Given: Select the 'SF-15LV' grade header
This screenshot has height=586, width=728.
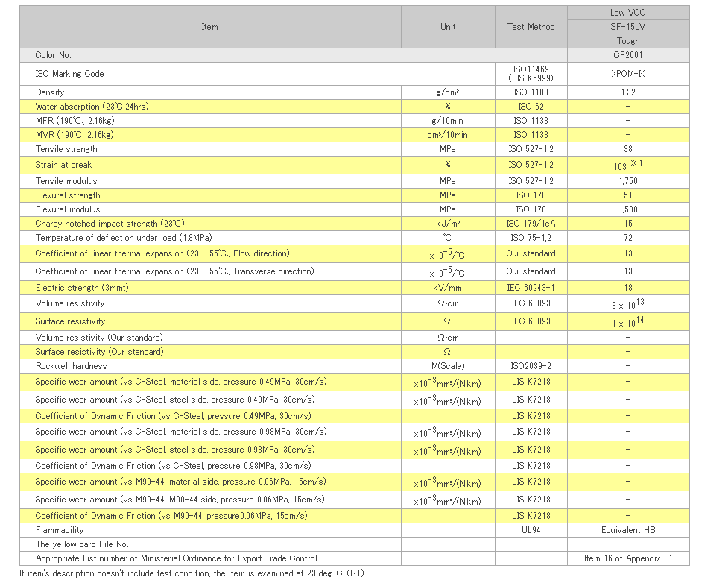Looking at the screenshot, I should [628, 27].
